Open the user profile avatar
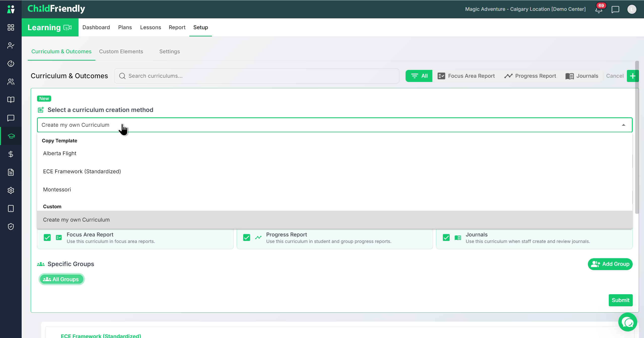The height and width of the screenshot is (338, 644). point(632,9)
